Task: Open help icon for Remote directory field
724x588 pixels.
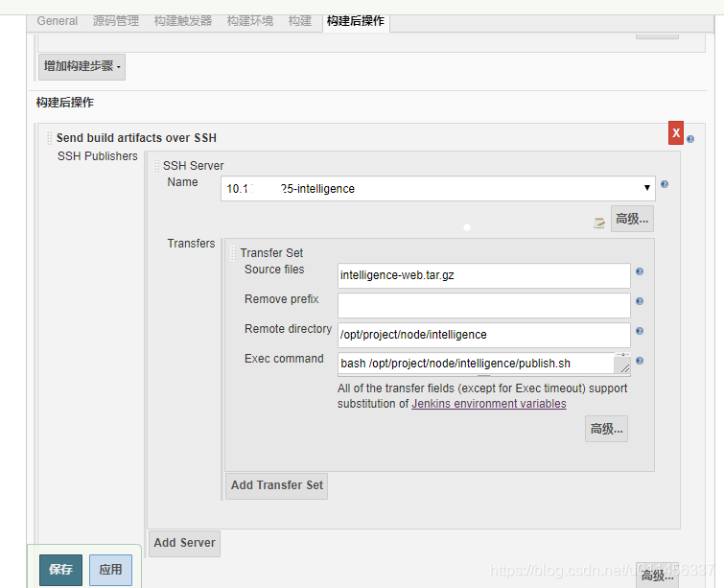Action: (x=640, y=331)
